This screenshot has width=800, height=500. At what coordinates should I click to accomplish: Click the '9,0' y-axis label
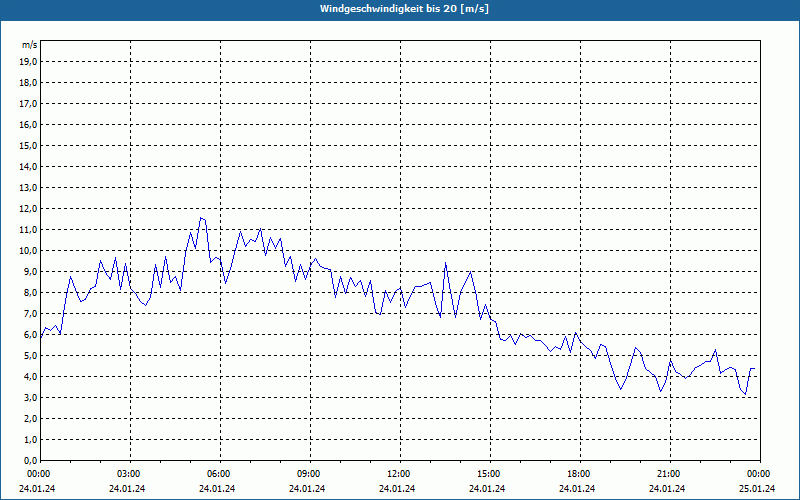coord(30,271)
